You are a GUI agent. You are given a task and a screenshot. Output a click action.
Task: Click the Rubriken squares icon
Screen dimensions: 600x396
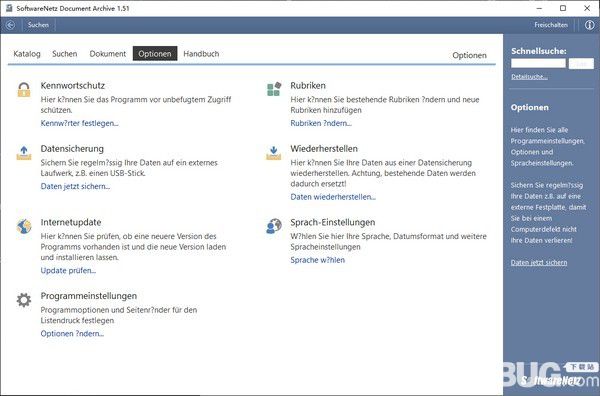[x=274, y=89]
